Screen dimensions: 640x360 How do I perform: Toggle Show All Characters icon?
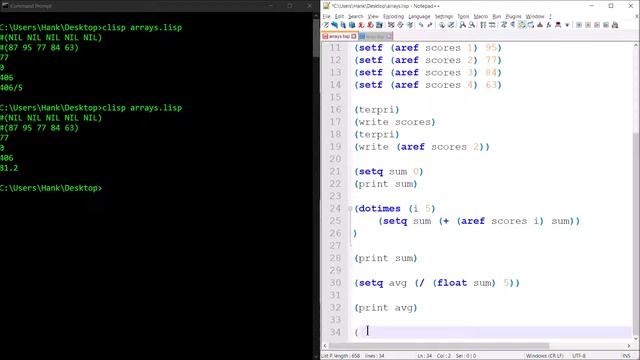[513, 25]
